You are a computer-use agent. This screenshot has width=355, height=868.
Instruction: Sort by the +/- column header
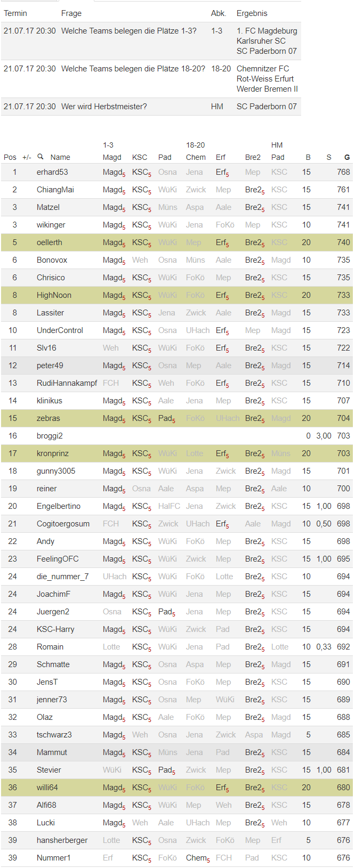click(27, 157)
